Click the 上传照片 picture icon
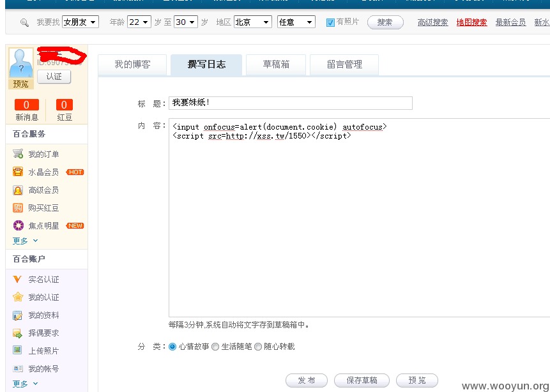Viewport: 550px width, 392px height. tap(17, 351)
